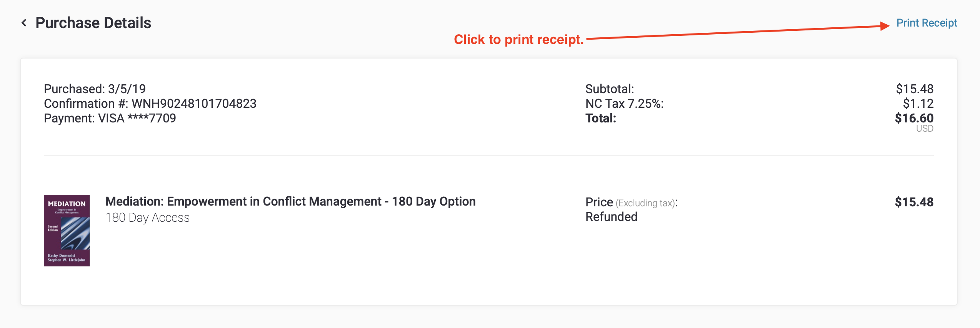
Task: Click the USD currency label
Action: (x=925, y=129)
